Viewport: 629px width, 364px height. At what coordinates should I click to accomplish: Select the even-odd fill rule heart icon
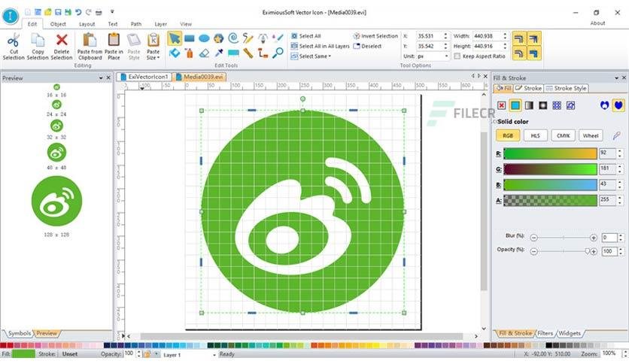[x=604, y=105]
